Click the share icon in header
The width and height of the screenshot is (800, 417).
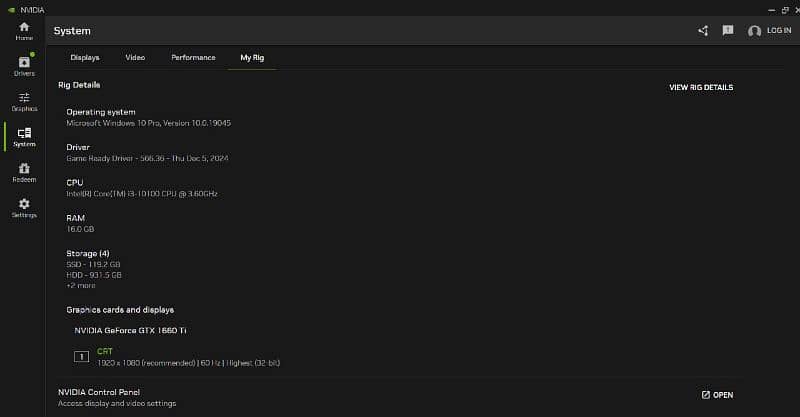703,31
